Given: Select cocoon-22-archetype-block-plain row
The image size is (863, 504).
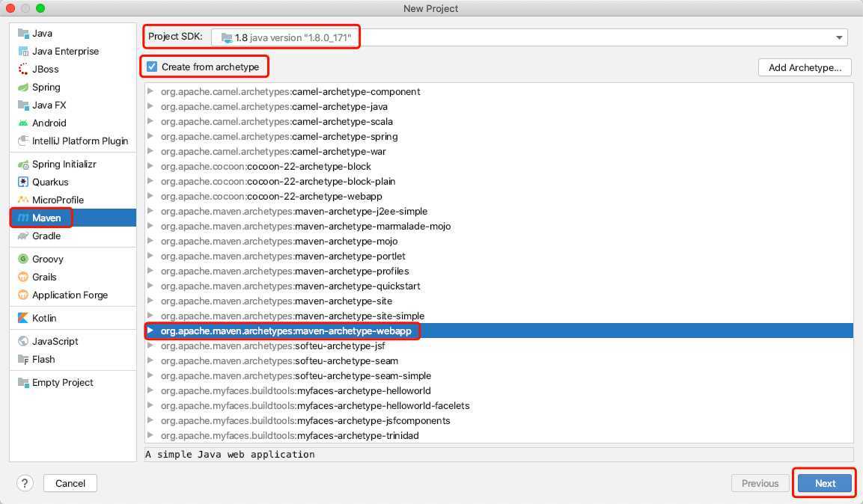Looking at the screenshot, I should 499,182.
